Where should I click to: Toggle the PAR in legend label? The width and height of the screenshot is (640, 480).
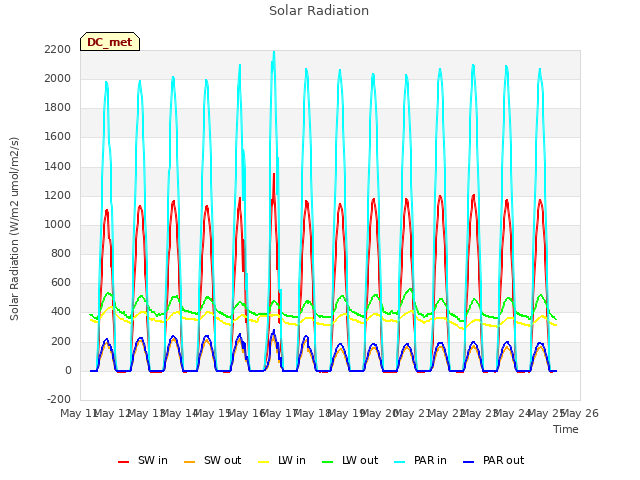430,460
